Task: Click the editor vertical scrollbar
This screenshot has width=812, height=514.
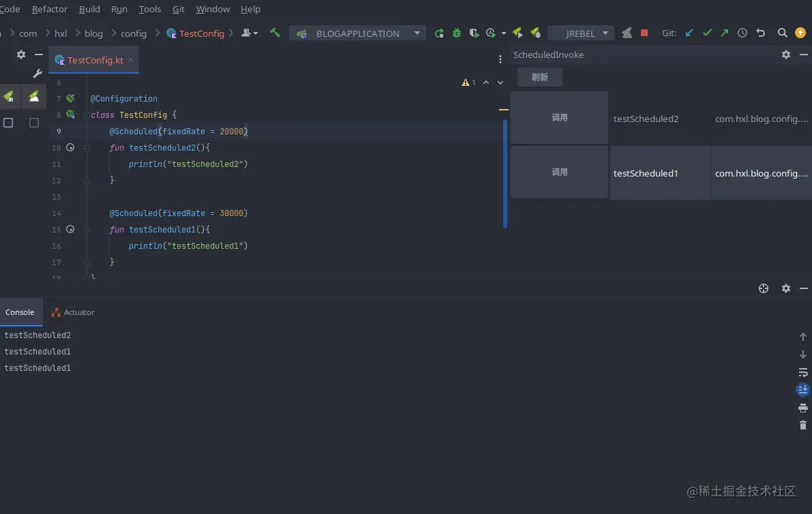Action: tap(505, 174)
